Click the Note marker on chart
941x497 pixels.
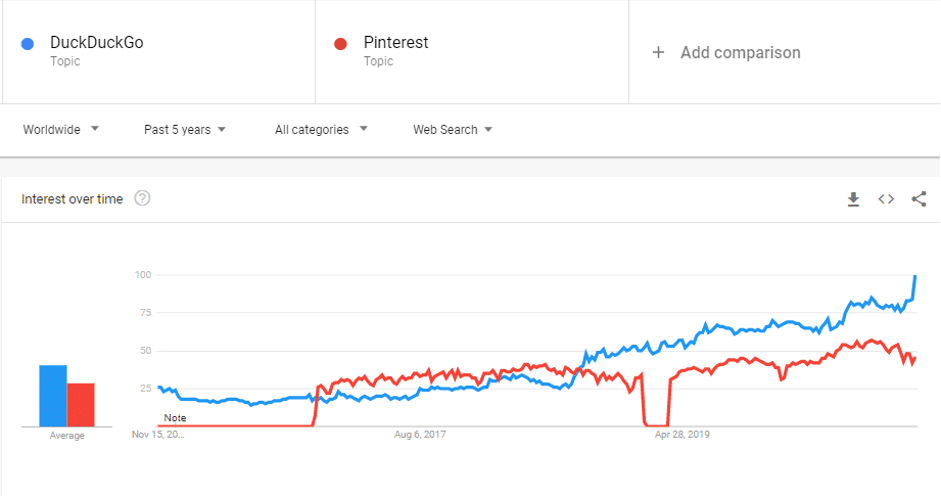coord(175,418)
